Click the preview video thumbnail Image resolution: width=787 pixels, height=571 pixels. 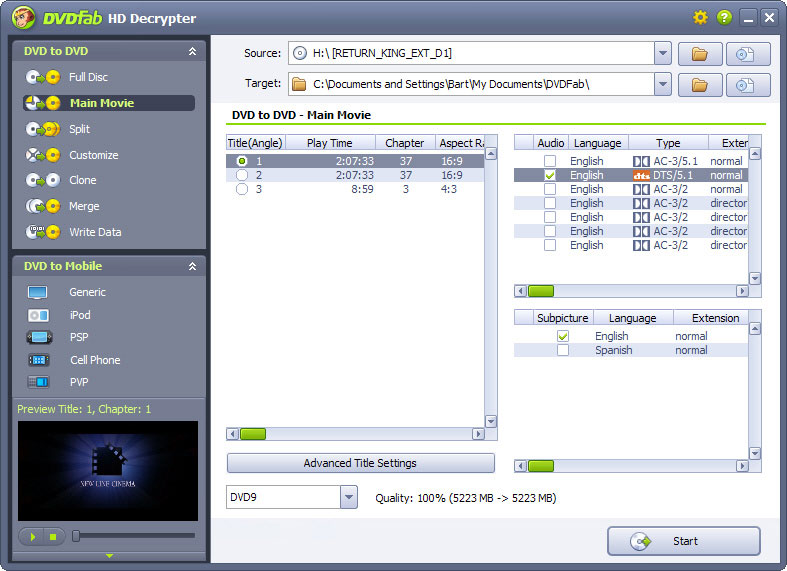pos(108,471)
